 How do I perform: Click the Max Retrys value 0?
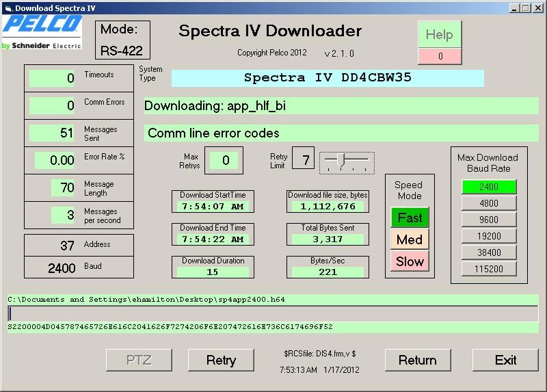pyautogui.click(x=224, y=160)
